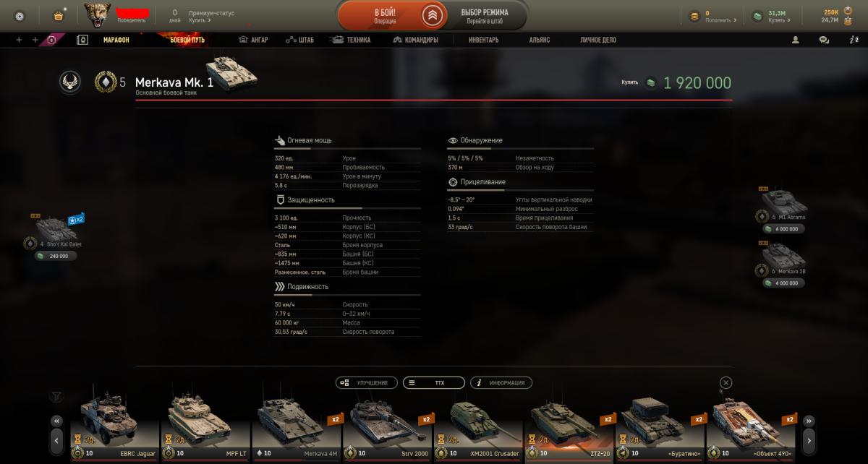Open the chat bubbles icon

(x=824, y=40)
